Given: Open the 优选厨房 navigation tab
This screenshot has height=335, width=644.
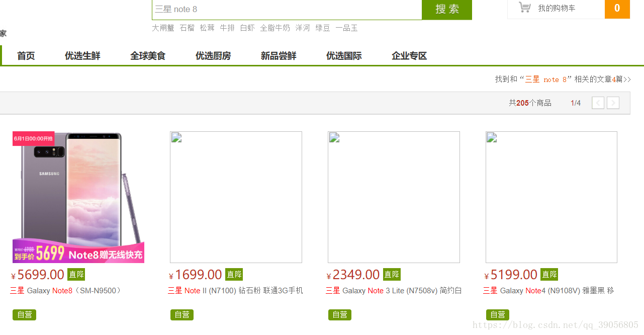Looking at the screenshot, I should pyautogui.click(x=213, y=56).
